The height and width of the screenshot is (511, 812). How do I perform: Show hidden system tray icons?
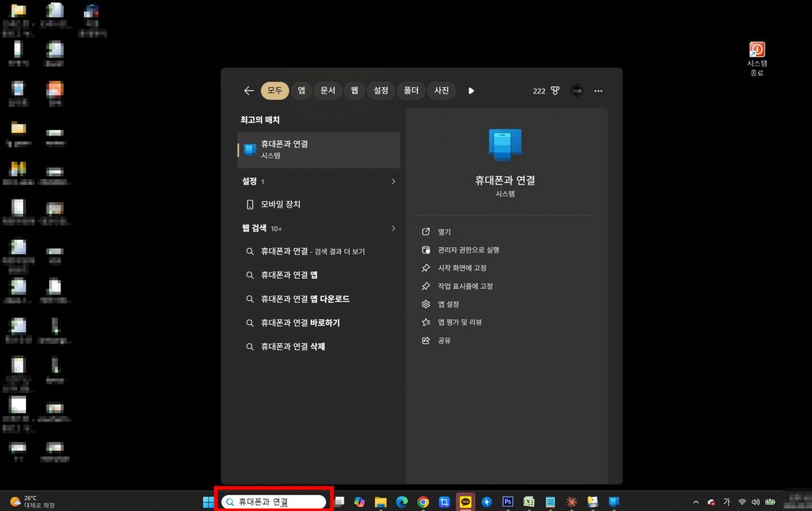(x=695, y=501)
